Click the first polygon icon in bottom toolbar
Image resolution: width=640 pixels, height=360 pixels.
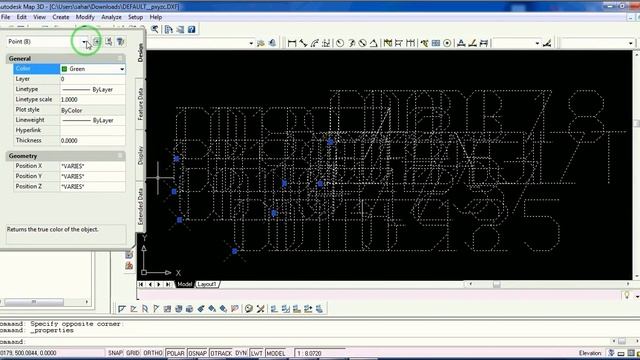pos(122,309)
